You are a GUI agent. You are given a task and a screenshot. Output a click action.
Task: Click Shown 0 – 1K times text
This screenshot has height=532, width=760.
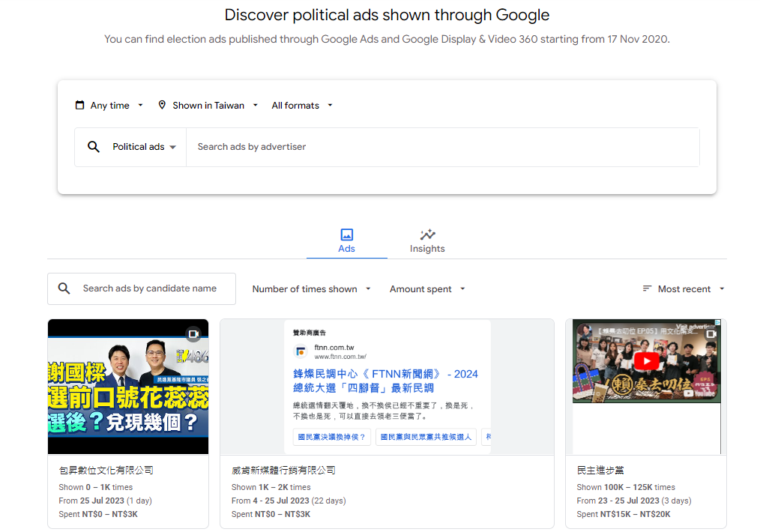coord(95,487)
